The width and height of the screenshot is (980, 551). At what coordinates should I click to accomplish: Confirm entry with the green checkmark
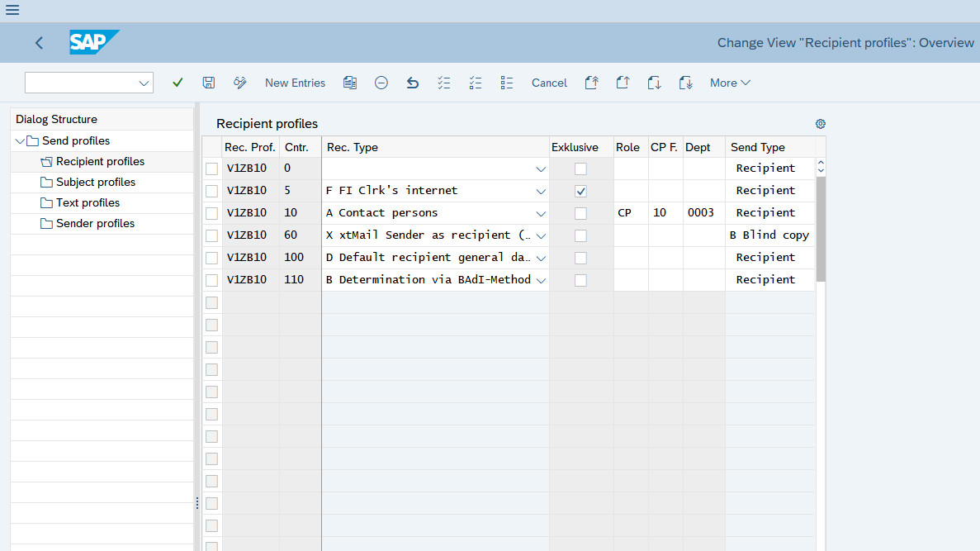click(178, 83)
